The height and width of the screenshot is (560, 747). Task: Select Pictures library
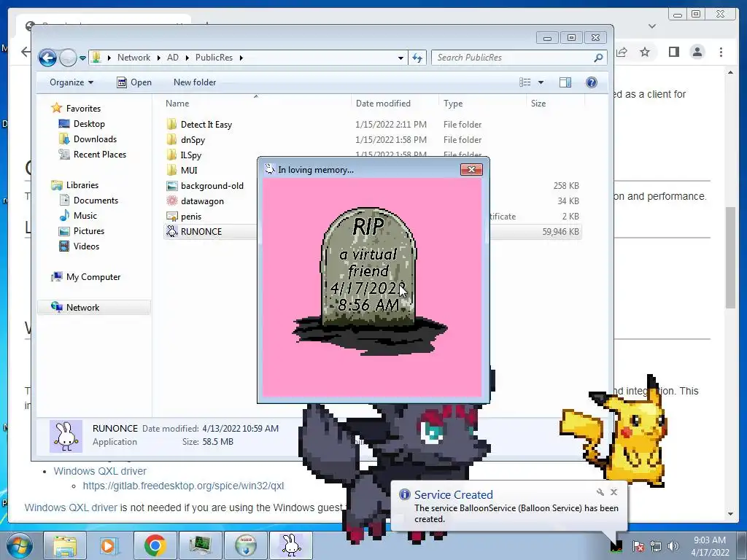coord(82,231)
